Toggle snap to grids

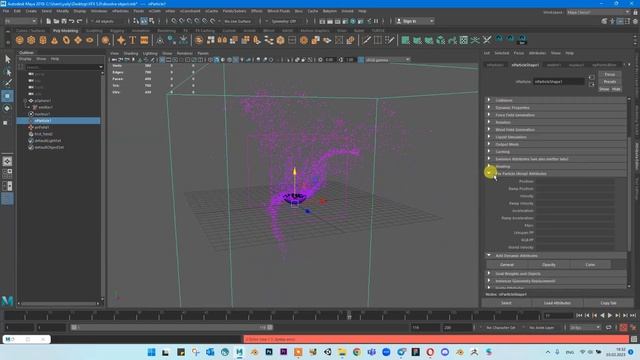click(x=174, y=21)
